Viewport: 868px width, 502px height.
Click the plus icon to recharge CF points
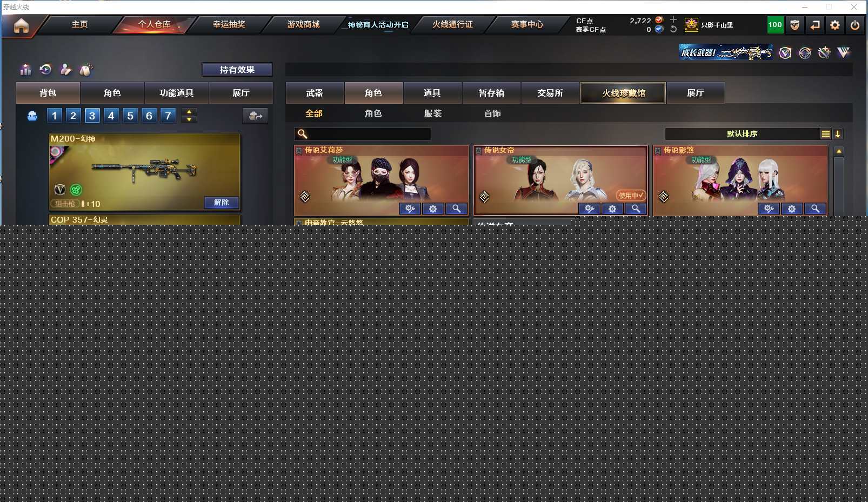click(x=673, y=20)
